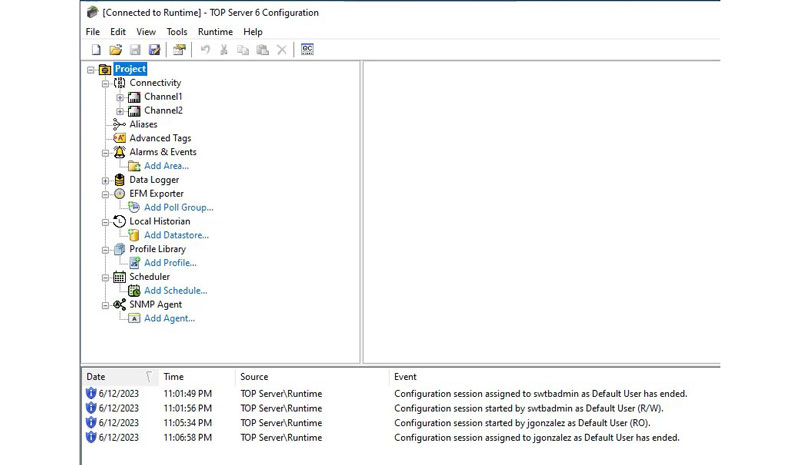
Task: Select the Alarms & Events bell icon
Action: [120, 152]
